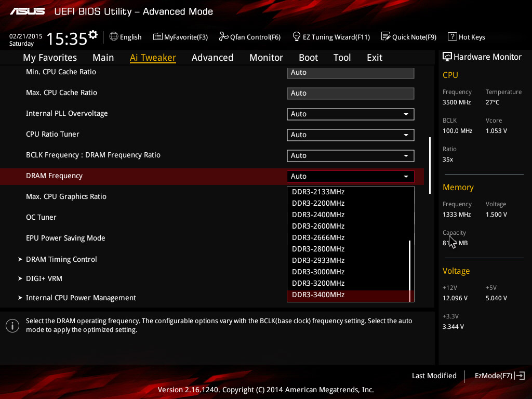Open Quick Note(F9)

[409, 37]
